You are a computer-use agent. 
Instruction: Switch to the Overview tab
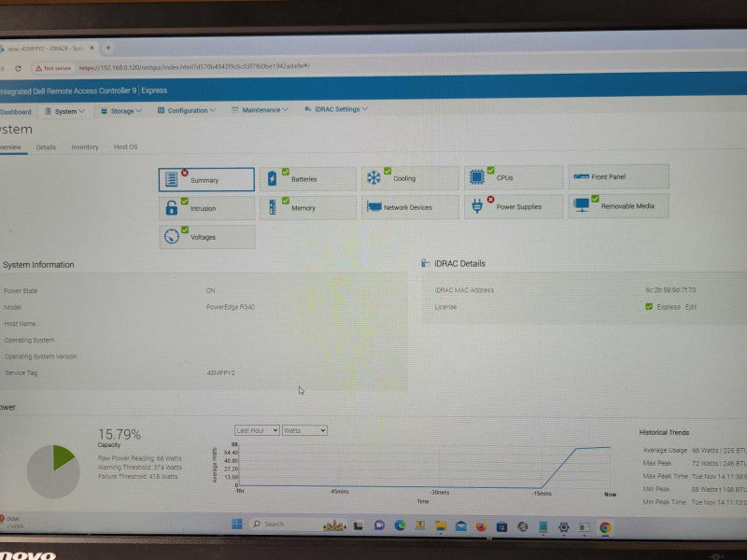click(x=10, y=147)
